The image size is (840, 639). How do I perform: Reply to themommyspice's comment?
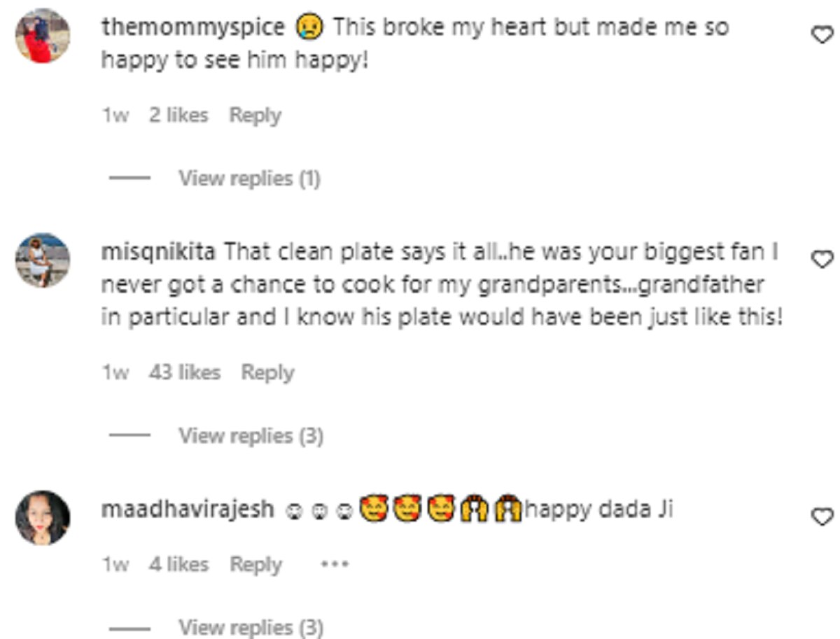(255, 115)
